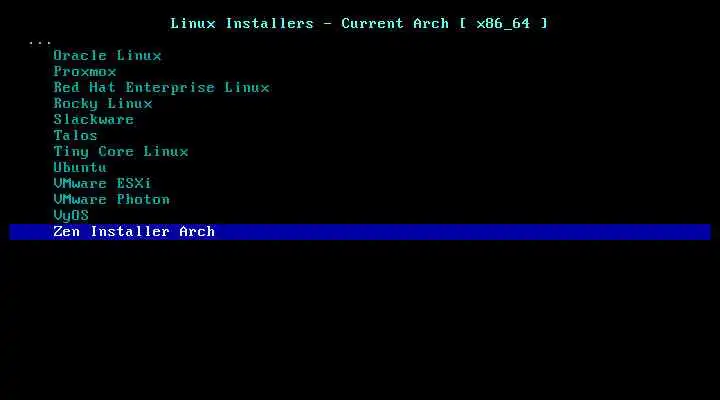Click the blue highlight bar's empty area
This screenshot has width=720, height=400.
pyautogui.click(x=459, y=232)
